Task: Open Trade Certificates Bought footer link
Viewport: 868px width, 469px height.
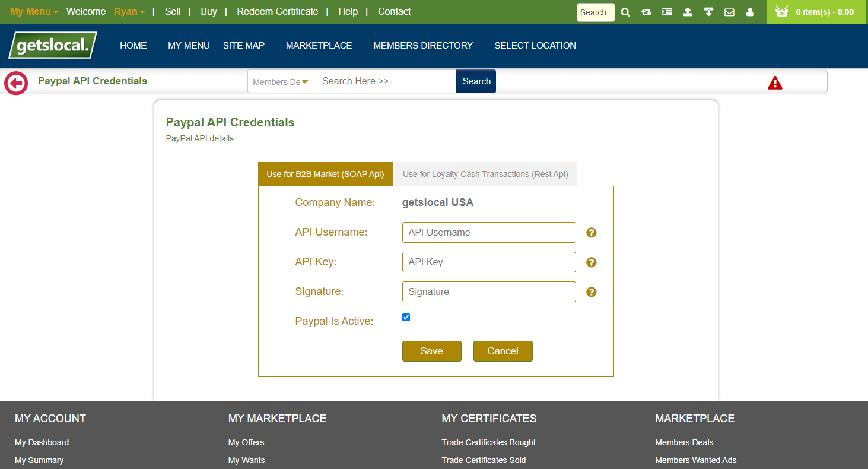Action: (x=489, y=442)
